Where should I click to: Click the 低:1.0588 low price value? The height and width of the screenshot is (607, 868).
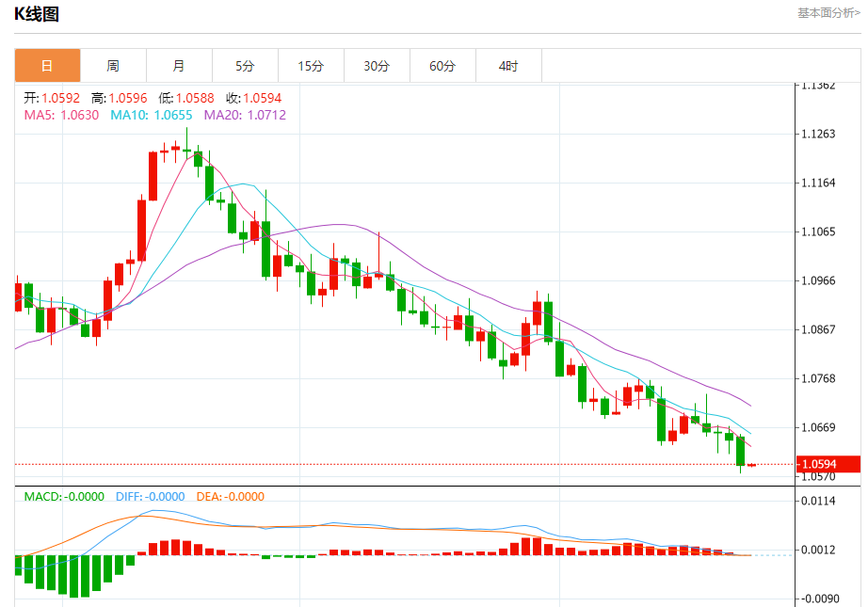pyautogui.click(x=186, y=98)
